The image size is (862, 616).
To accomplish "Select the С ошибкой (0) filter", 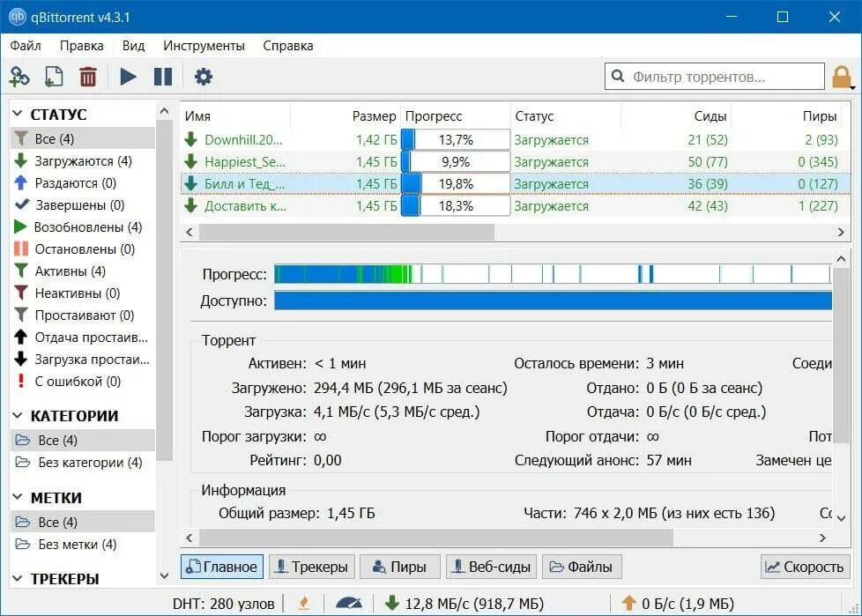I will coord(83,381).
